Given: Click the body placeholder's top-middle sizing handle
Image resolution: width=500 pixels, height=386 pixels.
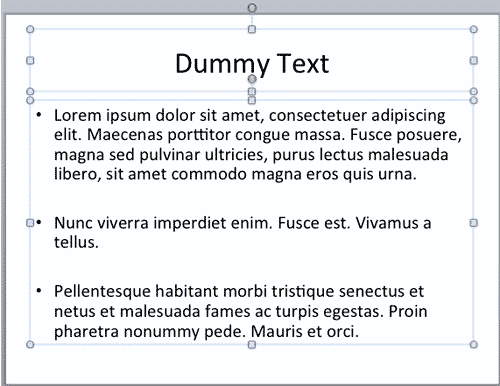Looking at the screenshot, I should 252,100.
